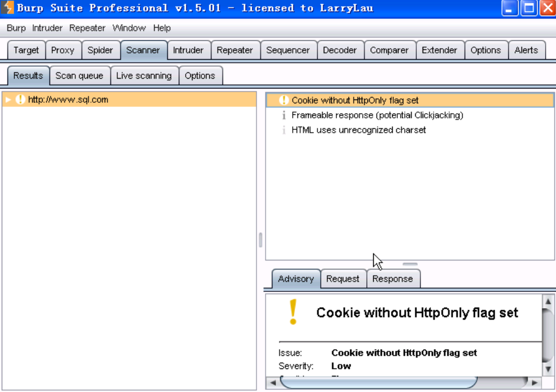This screenshot has height=392, width=556.
Task: Select the Scanner tab
Action: point(143,51)
